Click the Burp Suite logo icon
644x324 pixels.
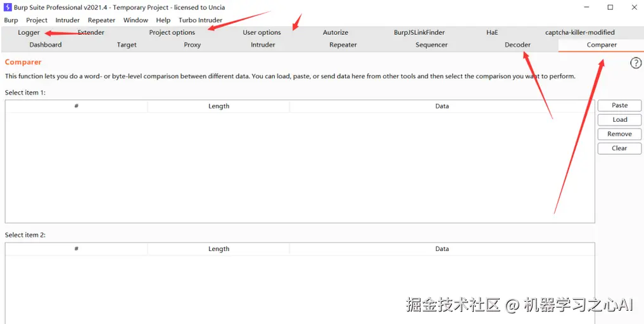pyautogui.click(x=8, y=7)
